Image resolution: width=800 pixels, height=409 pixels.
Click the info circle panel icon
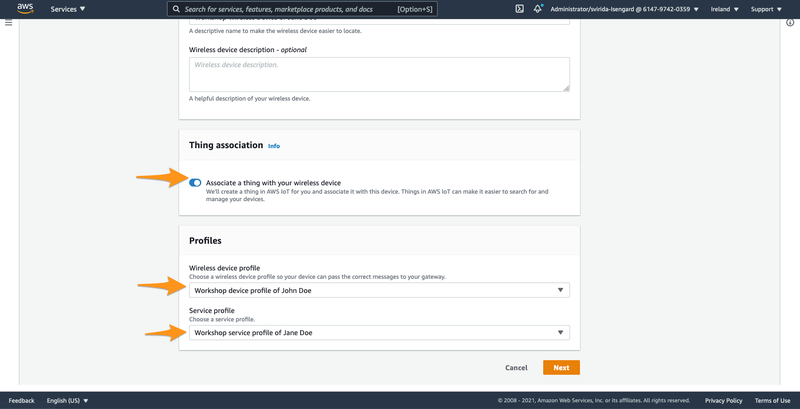pyautogui.click(x=791, y=23)
